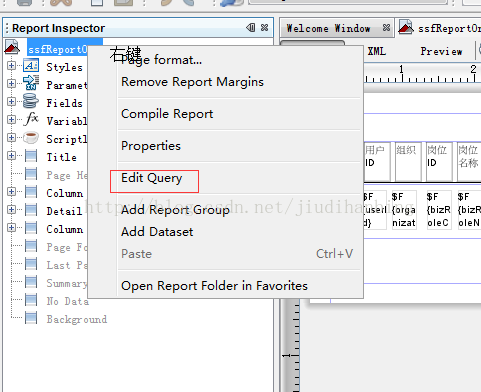Expand the Column Header node
This screenshot has width=481, height=392.
tap(11, 191)
